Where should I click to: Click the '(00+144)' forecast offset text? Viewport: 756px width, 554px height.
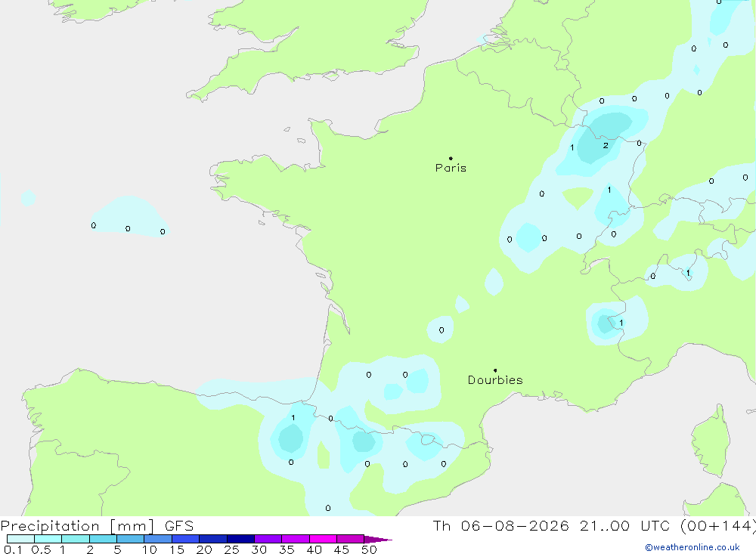[717, 526]
